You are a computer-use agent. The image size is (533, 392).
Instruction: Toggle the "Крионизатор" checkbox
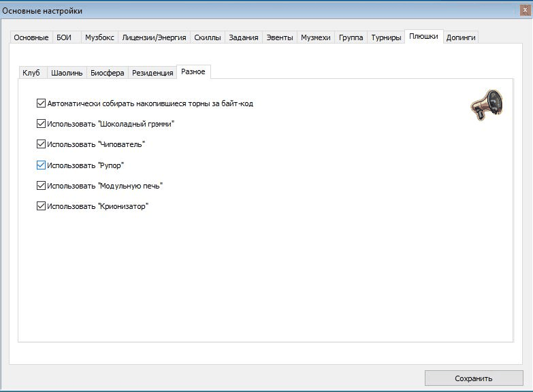[x=41, y=206]
